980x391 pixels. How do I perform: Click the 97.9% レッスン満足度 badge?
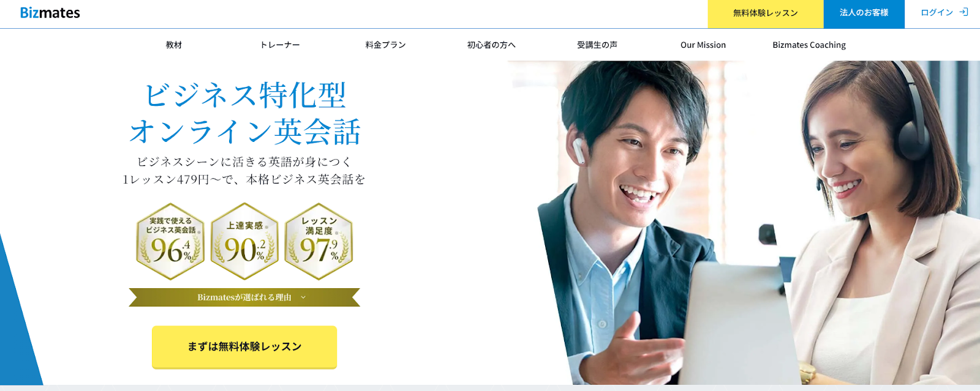[318, 241]
